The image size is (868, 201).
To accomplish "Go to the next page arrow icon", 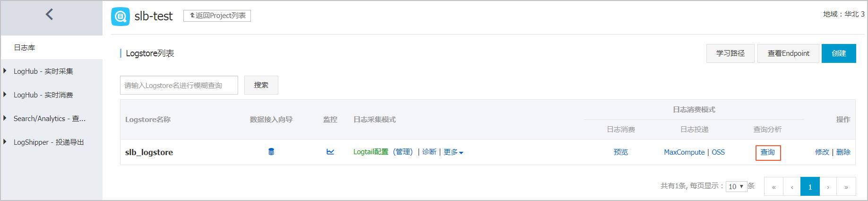I will pos(828,187).
